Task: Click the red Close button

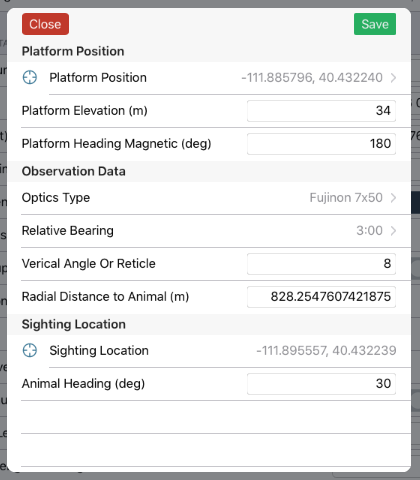Action: (45, 24)
